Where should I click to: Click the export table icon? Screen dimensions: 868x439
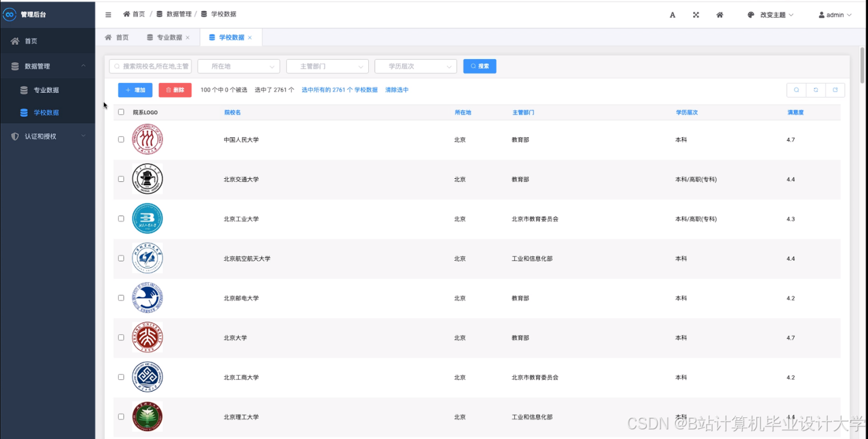click(x=835, y=90)
